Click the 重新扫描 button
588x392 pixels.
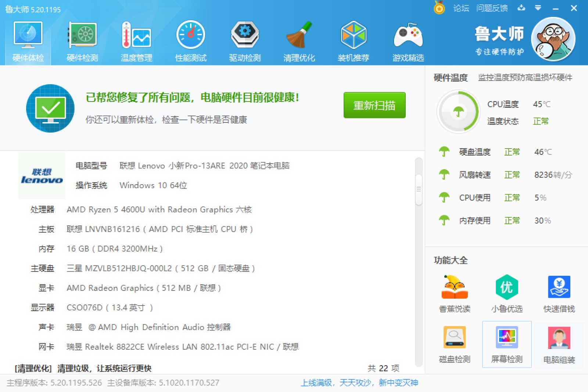coord(374,105)
